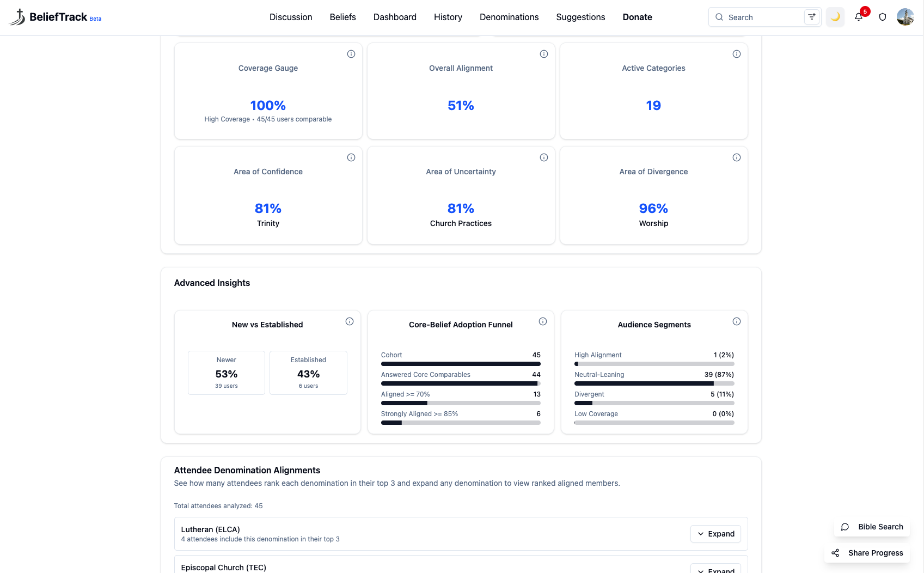Click the notifications bell icon
Viewport: 924px width, 573px height.
coord(859,17)
